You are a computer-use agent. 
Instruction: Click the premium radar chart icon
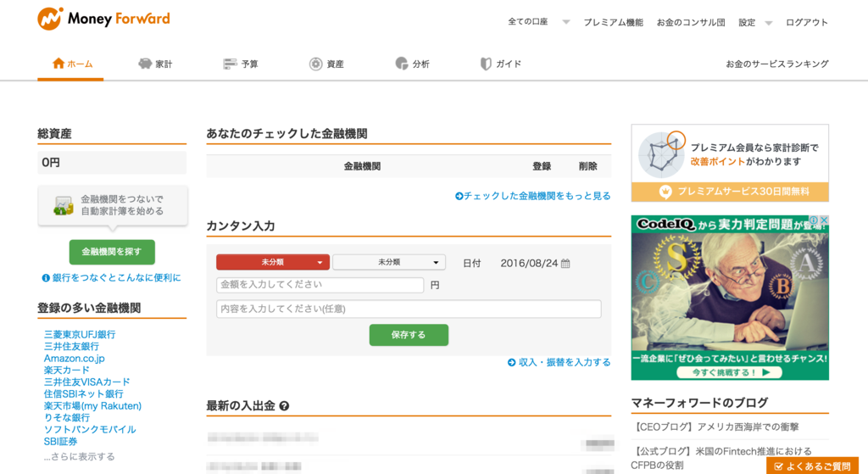click(x=661, y=154)
